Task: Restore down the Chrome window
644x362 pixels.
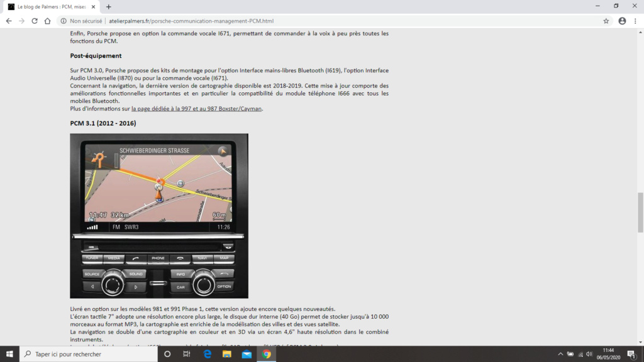Action: click(x=616, y=6)
